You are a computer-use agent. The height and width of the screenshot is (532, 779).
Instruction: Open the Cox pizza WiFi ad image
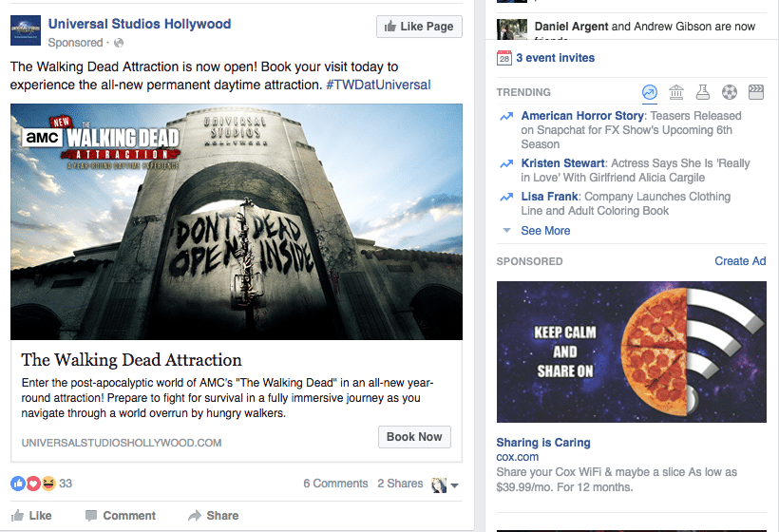(632, 351)
